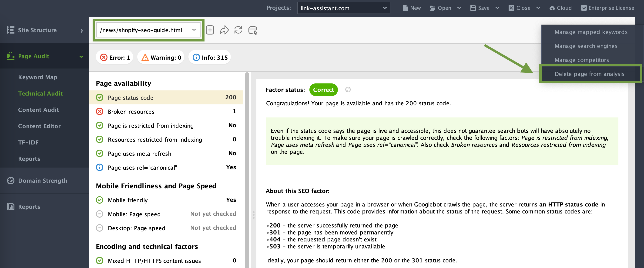Open Reports under Page Audit
The width and height of the screenshot is (644, 268).
(x=29, y=159)
